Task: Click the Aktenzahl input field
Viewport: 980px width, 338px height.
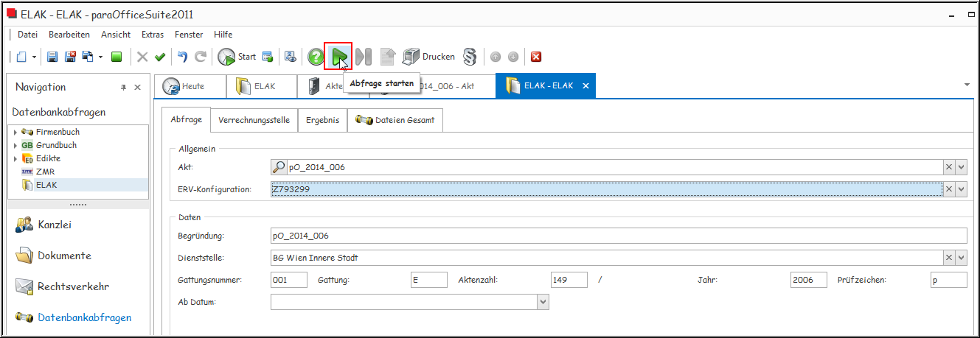Action: pos(569,280)
